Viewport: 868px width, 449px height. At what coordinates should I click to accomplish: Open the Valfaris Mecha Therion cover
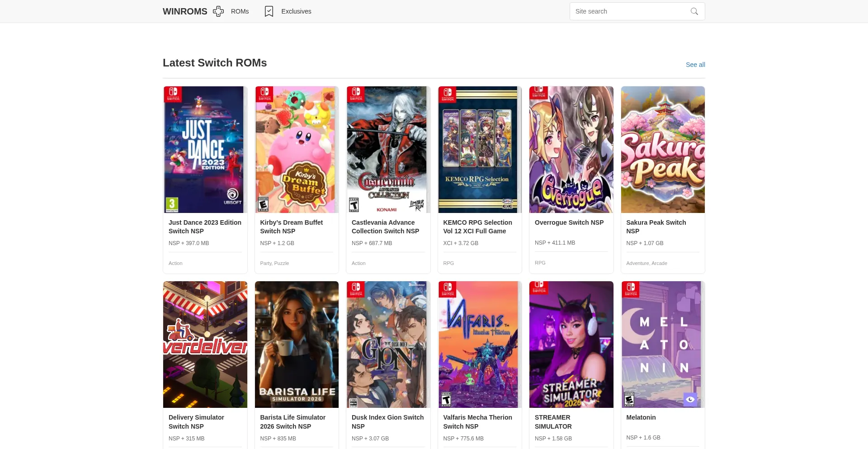[480, 345]
